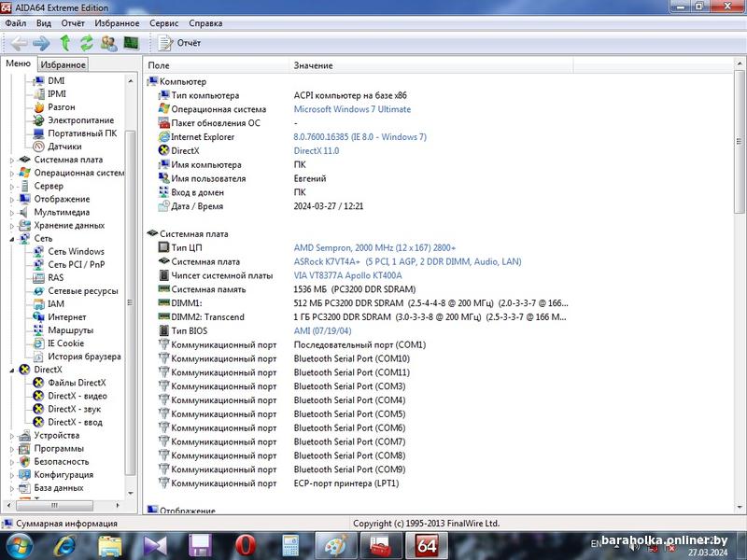Image resolution: width=747 pixels, height=560 pixels.
Task: Select the Сеть Windows icon item
Action: coord(38,251)
